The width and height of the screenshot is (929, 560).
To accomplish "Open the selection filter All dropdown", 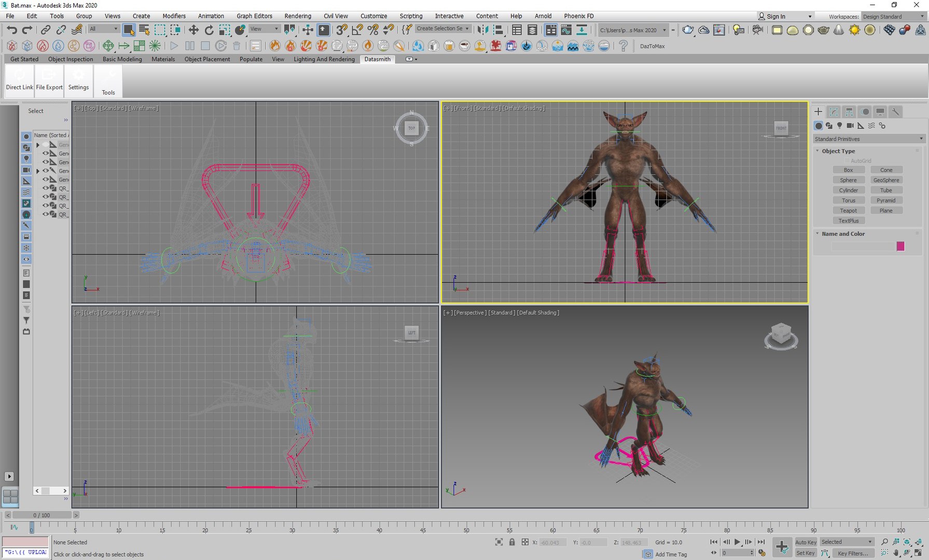I will pos(103,29).
